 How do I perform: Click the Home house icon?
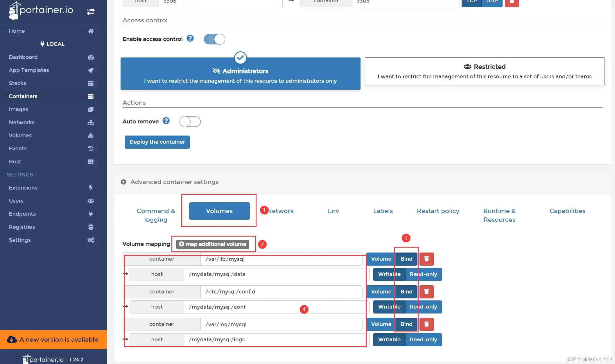(91, 31)
